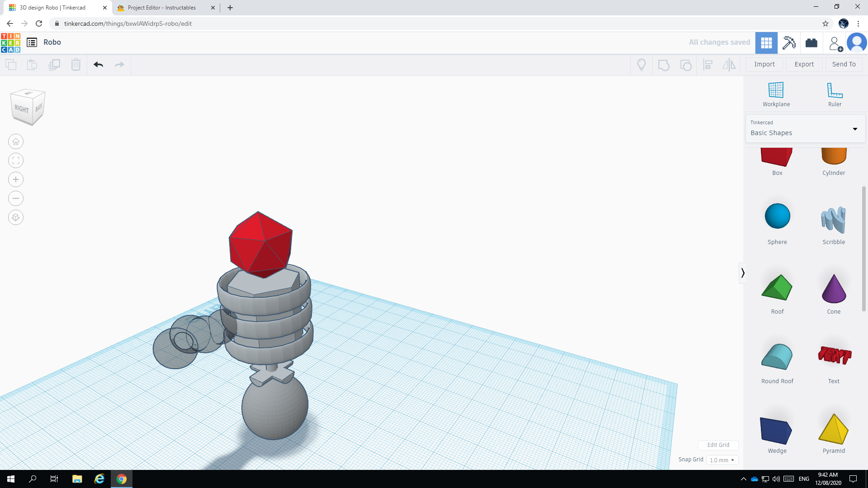Viewport: 868px width, 488px height.
Task: Click the Delete trash icon
Action: [x=76, y=65]
